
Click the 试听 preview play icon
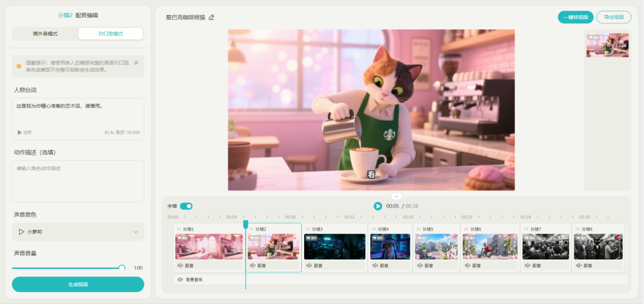(19, 133)
